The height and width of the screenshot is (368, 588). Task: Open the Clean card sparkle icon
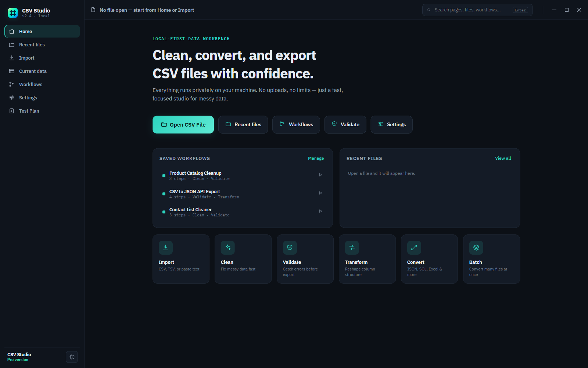[228, 248]
